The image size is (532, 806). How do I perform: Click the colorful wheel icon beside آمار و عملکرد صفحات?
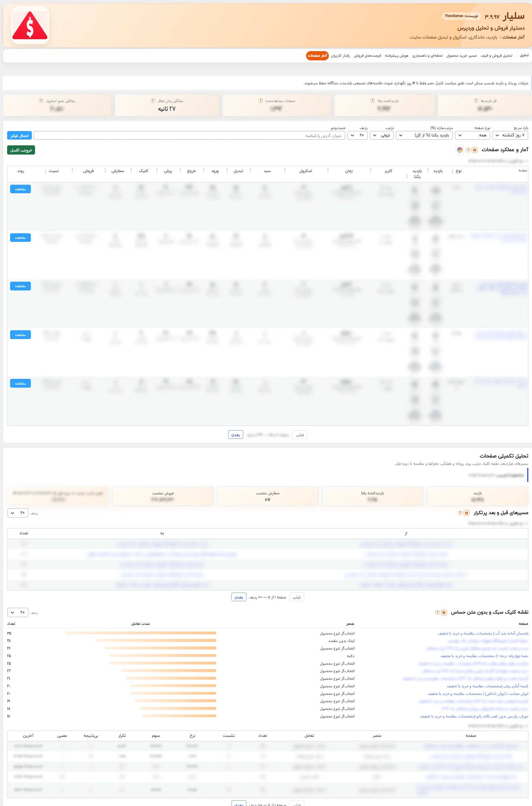click(x=460, y=150)
